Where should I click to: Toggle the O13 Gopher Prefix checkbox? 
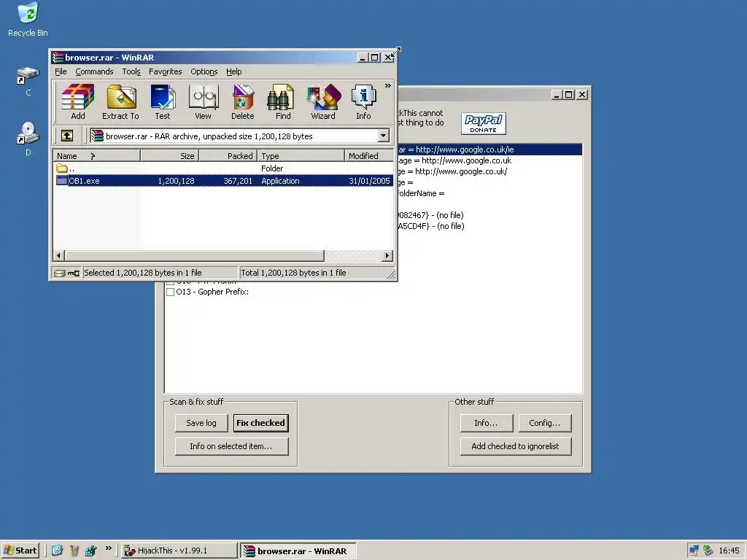[x=170, y=292]
